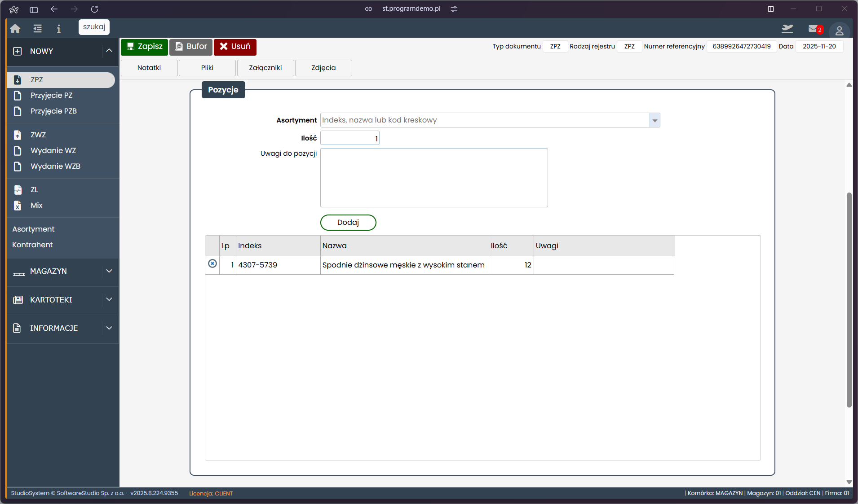The image size is (858, 504).
Task: Remove row 1 with the delete icon
Action: [212, 264]
